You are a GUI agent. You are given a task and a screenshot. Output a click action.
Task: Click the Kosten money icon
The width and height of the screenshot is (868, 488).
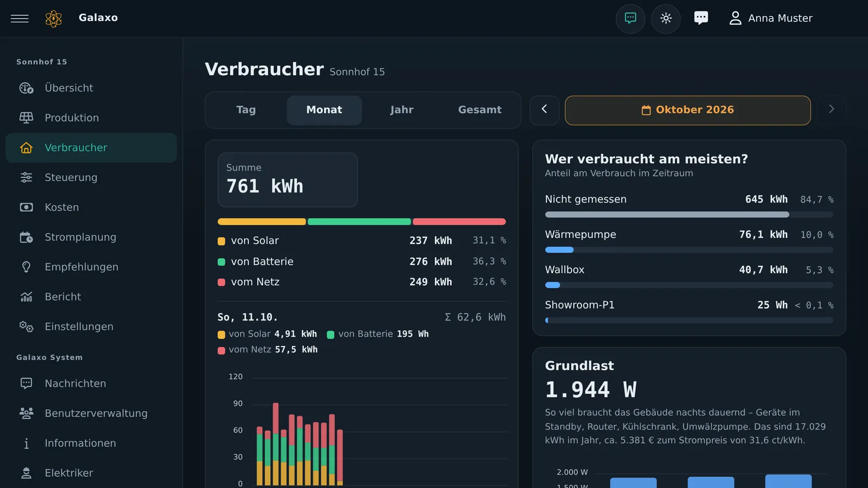[26, 207]
